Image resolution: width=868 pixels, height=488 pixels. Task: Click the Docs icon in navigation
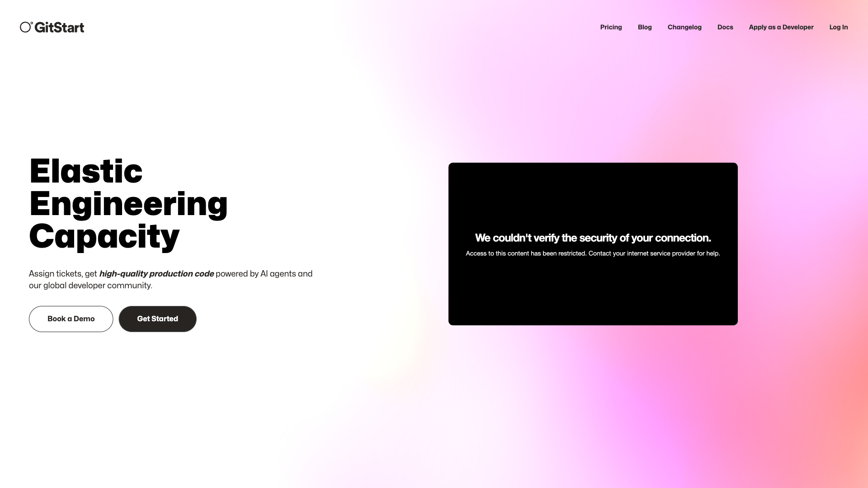tap(725, 27)
